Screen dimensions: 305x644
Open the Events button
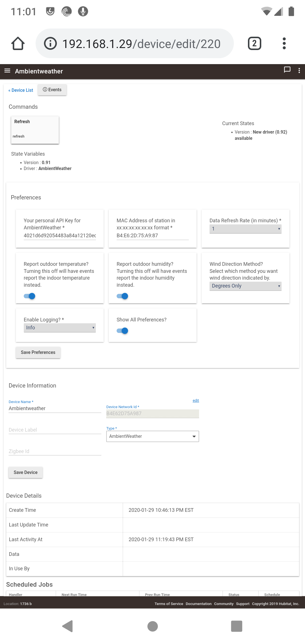52,90
